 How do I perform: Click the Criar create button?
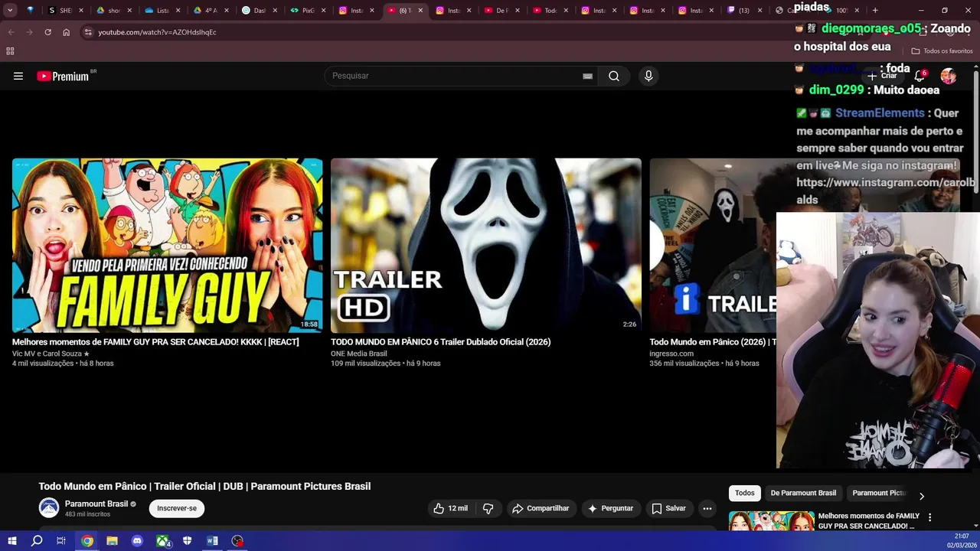(x=882, y=76)
